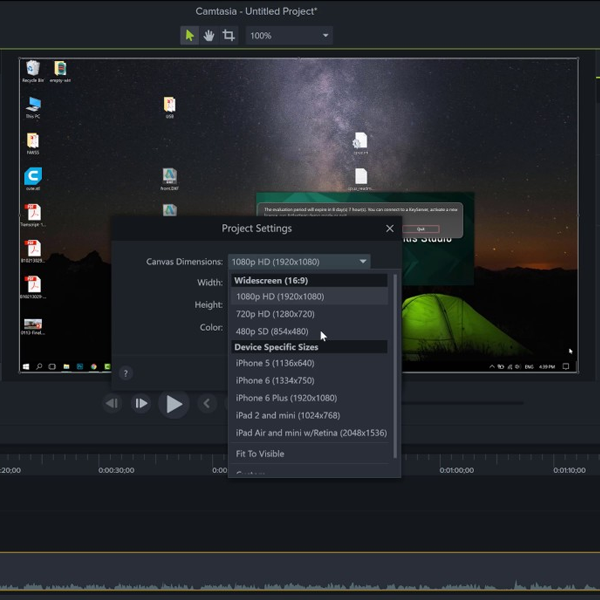Click the Play button

[174, 404]
